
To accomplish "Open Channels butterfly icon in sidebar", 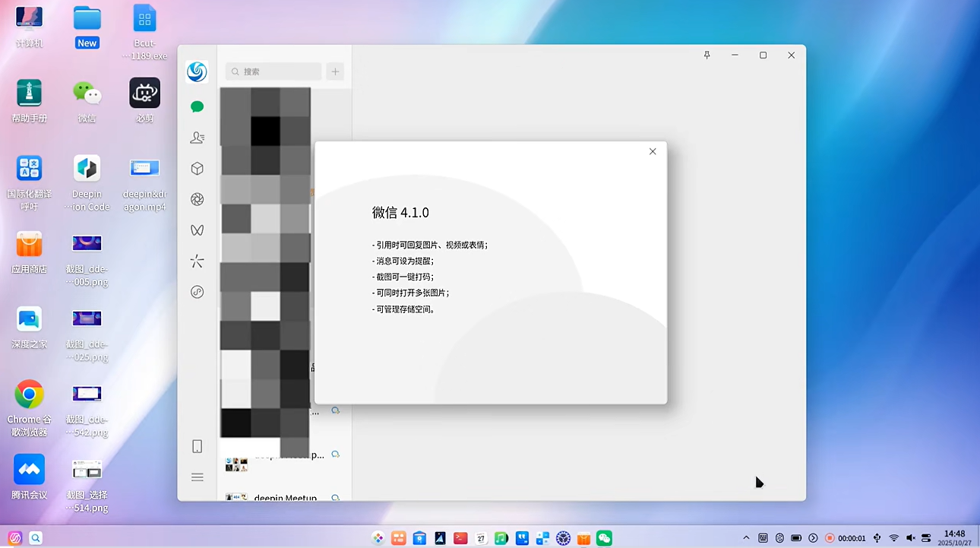I will point(197,230).
